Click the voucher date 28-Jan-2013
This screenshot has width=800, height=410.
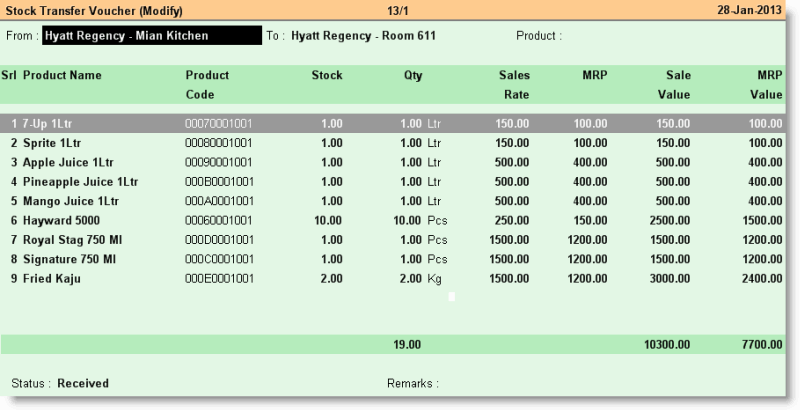coord(749,10)
